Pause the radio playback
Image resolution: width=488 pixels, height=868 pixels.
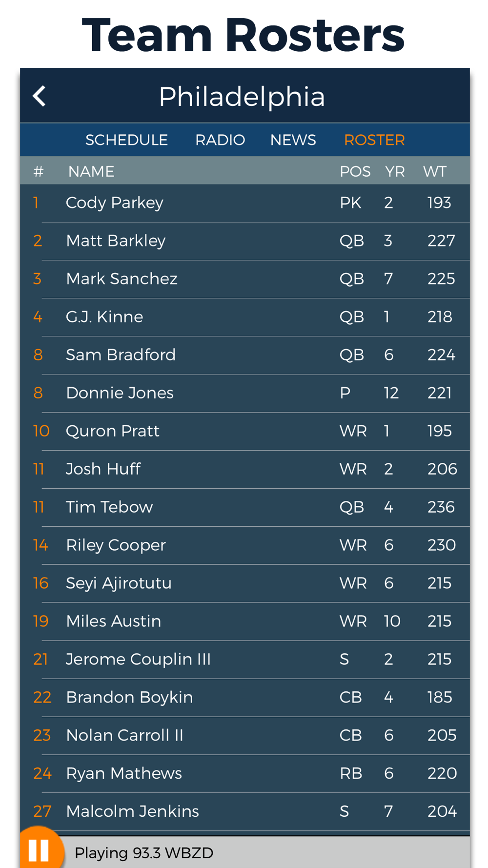[39, 850]
